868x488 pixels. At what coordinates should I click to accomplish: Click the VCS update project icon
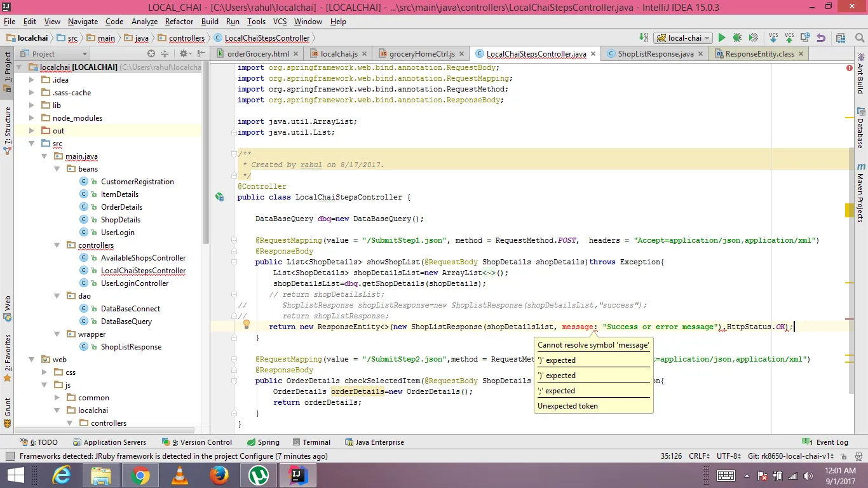[773, 38]
